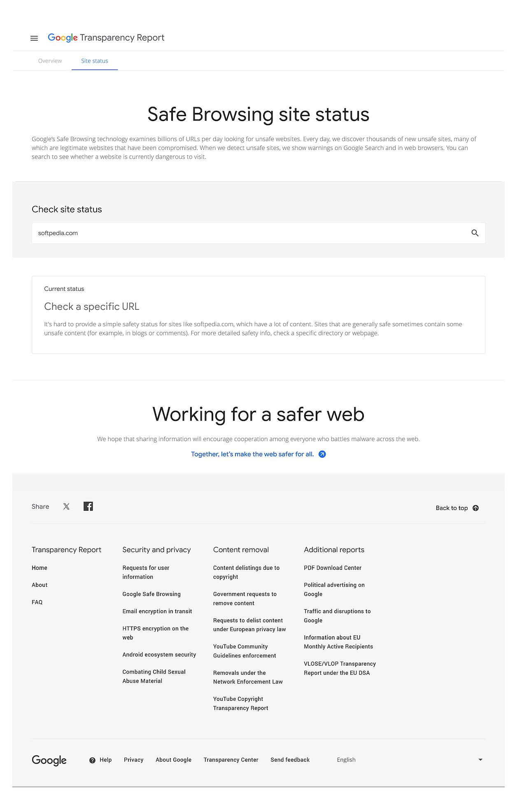Open the hamburger main menu

34,38
